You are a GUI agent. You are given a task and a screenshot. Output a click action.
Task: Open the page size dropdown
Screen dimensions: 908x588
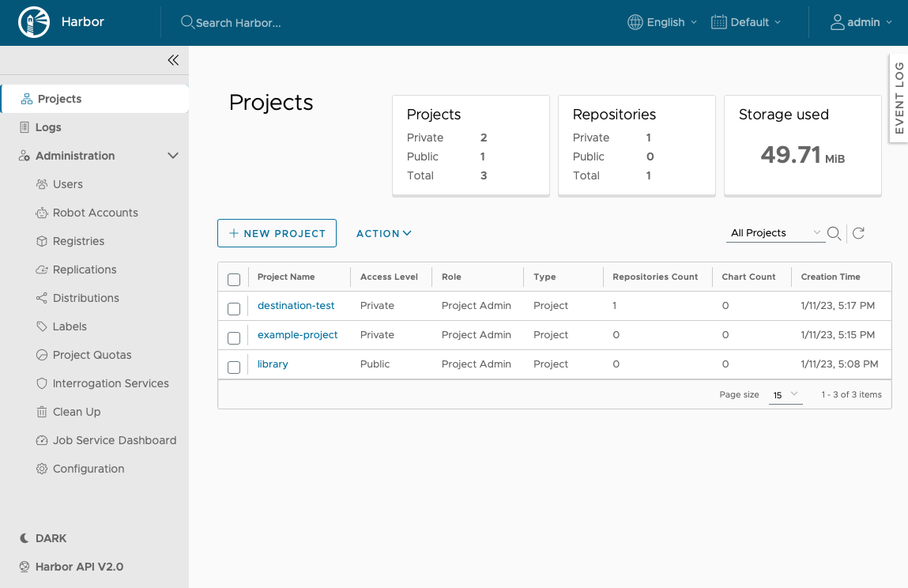click(x=786, y=394)
